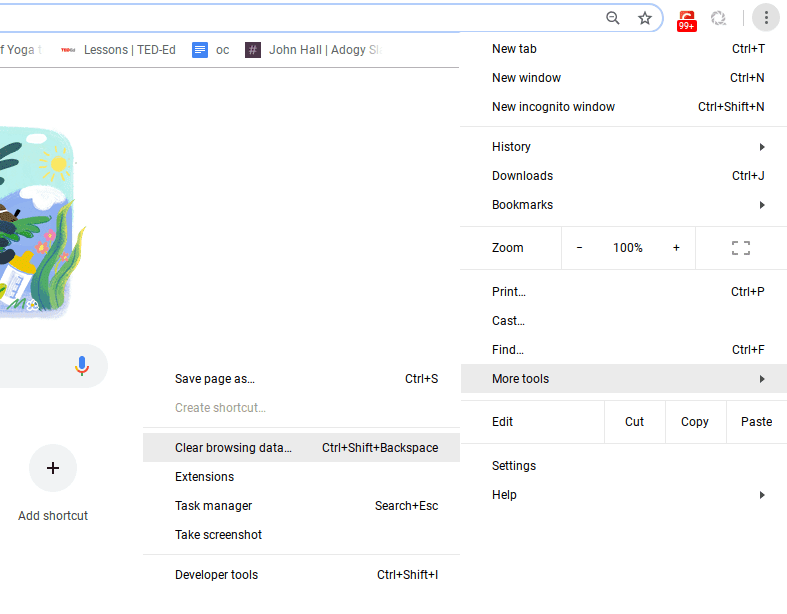The width and height of the screenshot is (787, 614).
Task: Expand the History submenu
Action: coord(623,147)
